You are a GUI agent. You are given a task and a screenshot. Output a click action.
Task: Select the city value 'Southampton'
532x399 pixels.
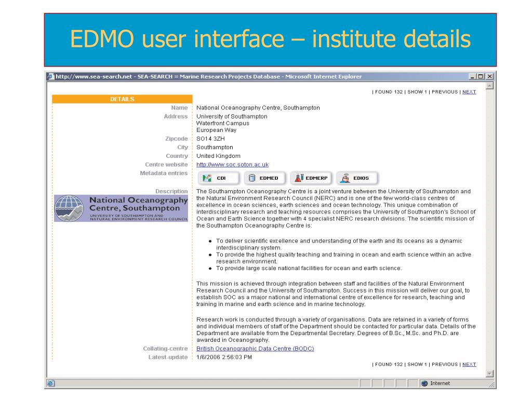pyautogui.click(x=215, y=147)
